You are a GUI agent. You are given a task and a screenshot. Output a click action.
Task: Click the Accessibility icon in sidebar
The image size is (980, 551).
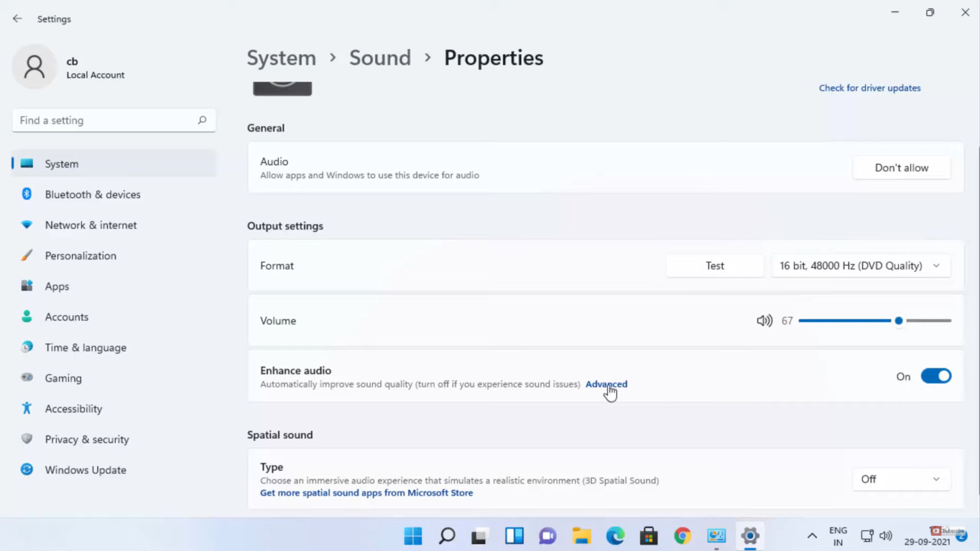pos(26,408)
